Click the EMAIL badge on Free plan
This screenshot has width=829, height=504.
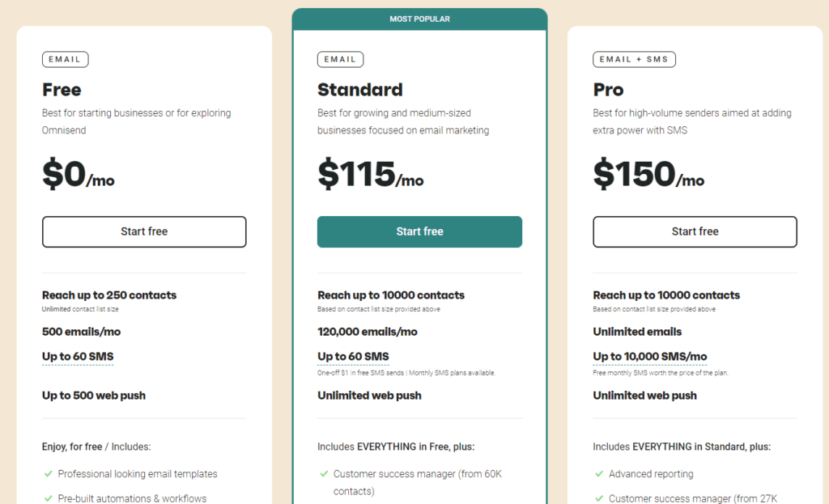tap(65, 59)
